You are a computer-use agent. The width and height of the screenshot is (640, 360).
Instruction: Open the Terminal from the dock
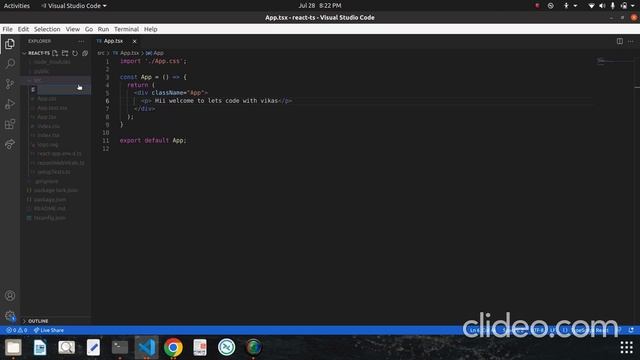120,347
